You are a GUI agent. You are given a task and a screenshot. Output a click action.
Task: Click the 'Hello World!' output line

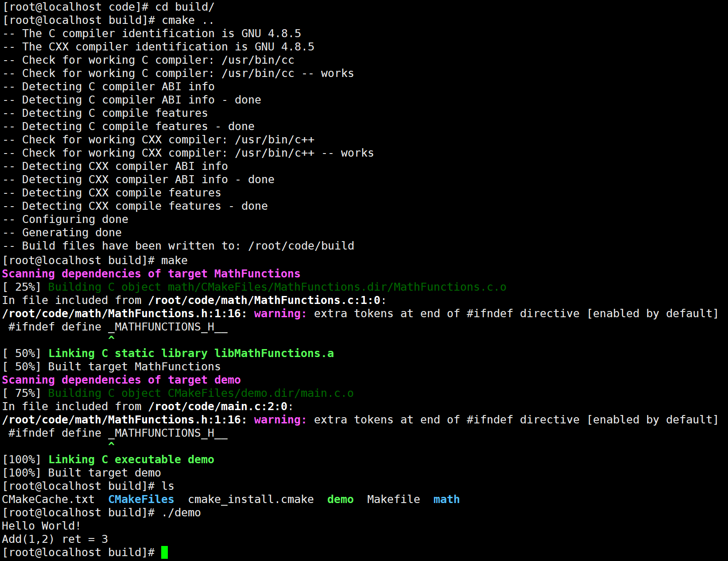tap(41, 526)
